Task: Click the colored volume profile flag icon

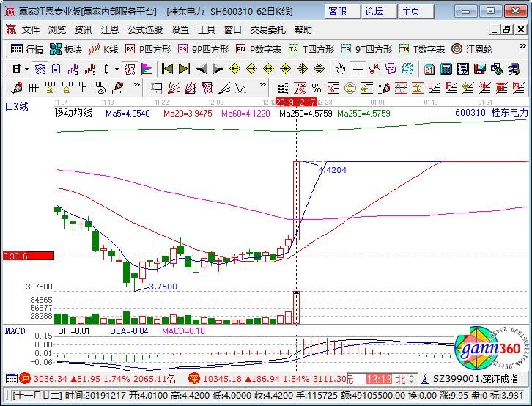Action: point(147,69)
